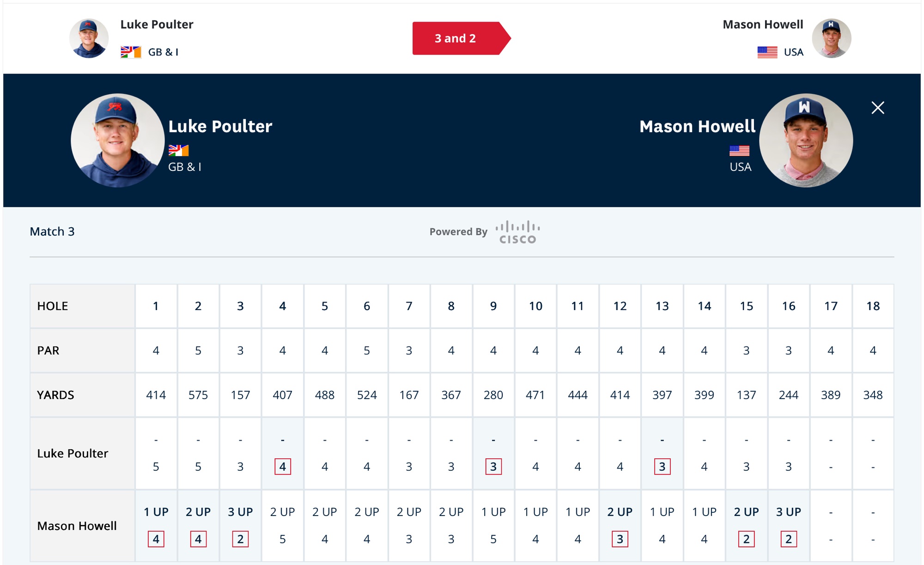This screenshot has width=924, height=565.
Task: Click the red "3 and 2" result badge
Action: pos(461,38)
